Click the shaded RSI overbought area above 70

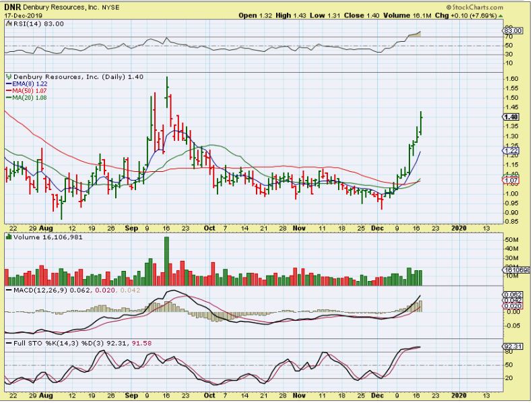[414, 34]
